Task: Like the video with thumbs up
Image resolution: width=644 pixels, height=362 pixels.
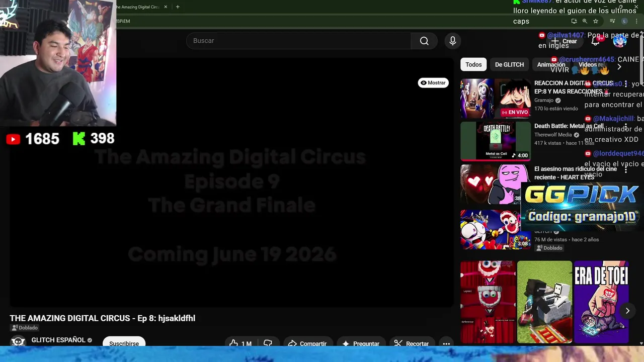Action: pyautogui.click(x=240, y=343)
